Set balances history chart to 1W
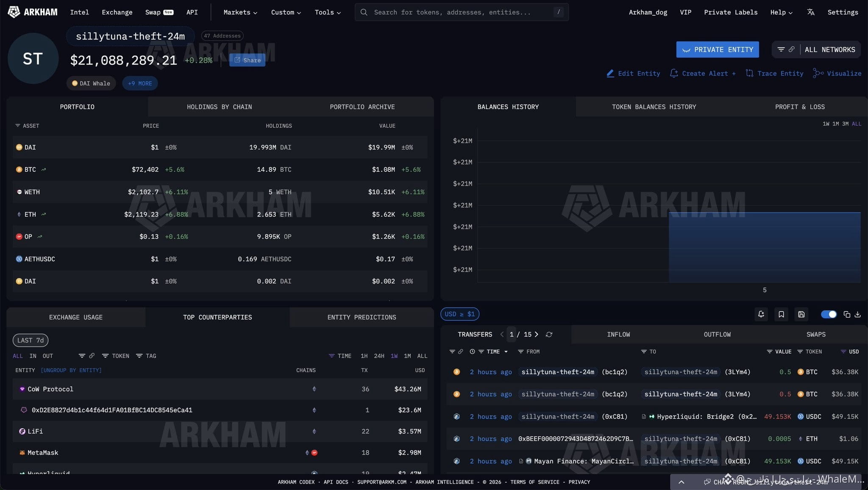The height and width of the screenshot is (490, 868). coord(826,124)
